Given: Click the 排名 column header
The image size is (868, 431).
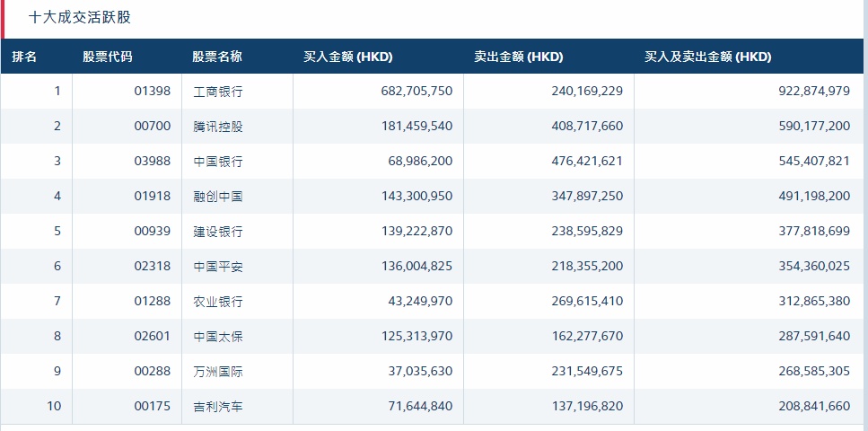Looking at the screenshot, I should click(x=24, y=57).
